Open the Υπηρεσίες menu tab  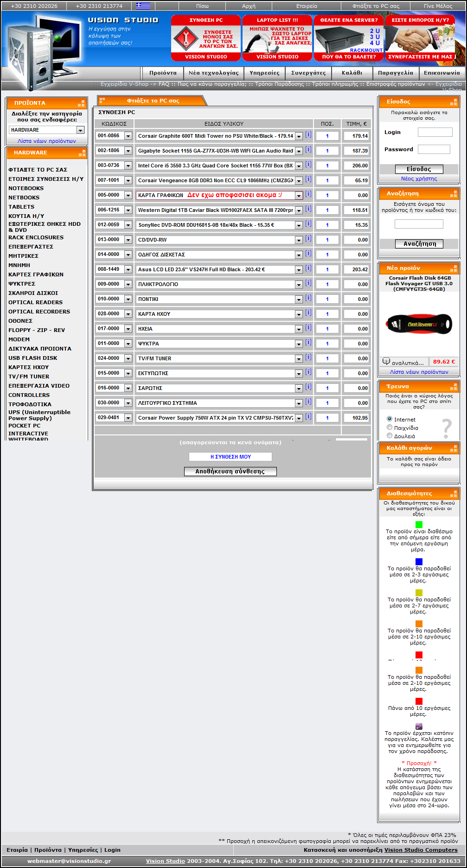click(264, 73)
